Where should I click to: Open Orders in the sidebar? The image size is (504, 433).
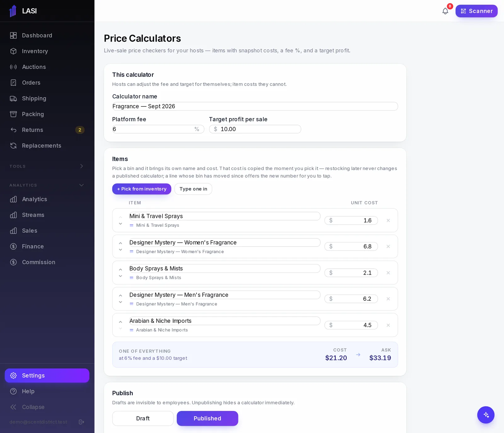tap(47, 83)
